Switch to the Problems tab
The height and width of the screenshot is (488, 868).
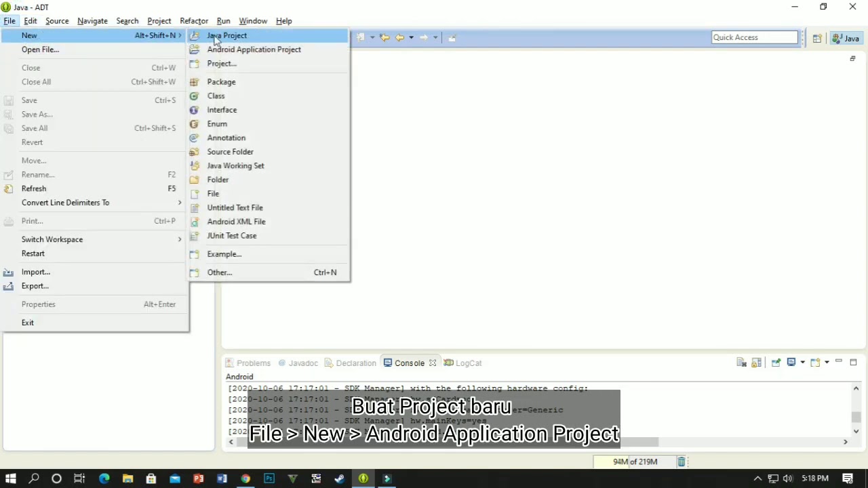click(248, 363)
